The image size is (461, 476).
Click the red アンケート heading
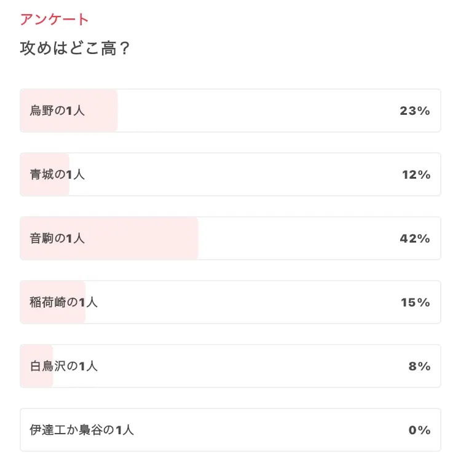(55, 20)
